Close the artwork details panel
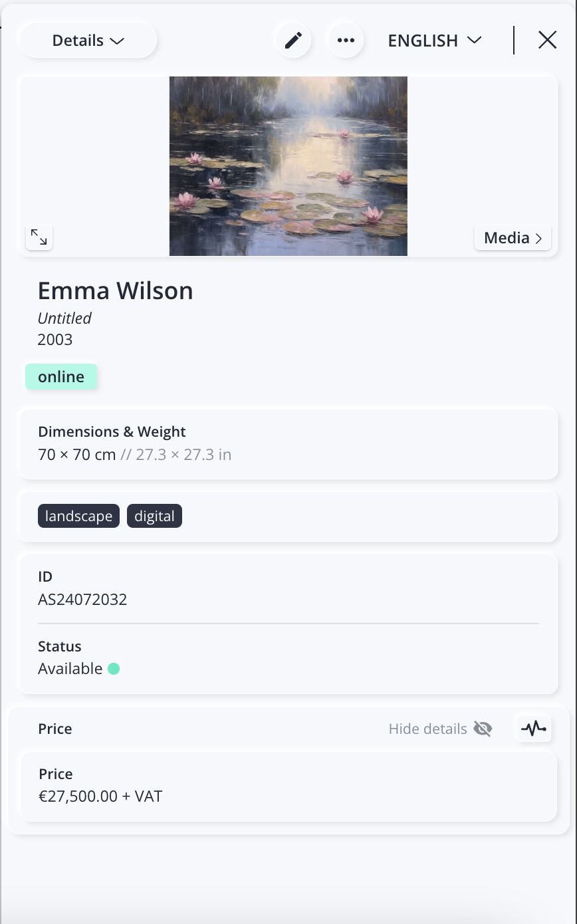 [x=547, y=41]
